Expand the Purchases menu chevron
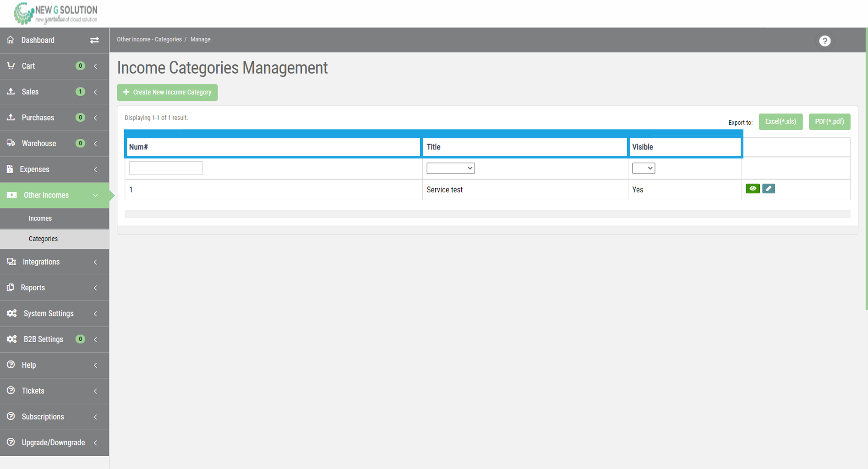 tap(95, 118)
